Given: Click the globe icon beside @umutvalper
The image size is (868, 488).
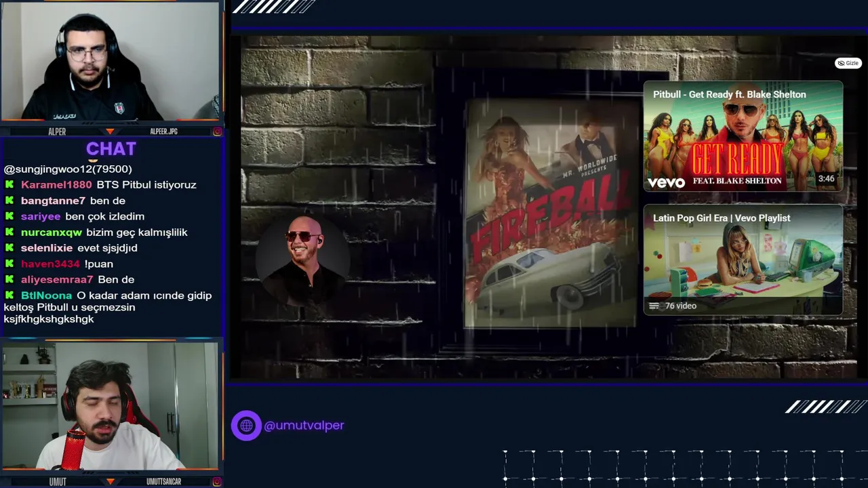Looking at the screenshot, I should coord(246,426).
